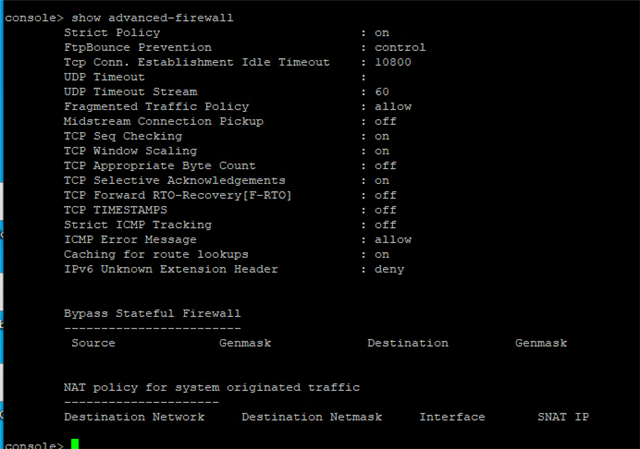This screenshot has height=449, width=640.
Task: Click TCP Appropriate Byte Count label
Action: (x=160, y=166)
